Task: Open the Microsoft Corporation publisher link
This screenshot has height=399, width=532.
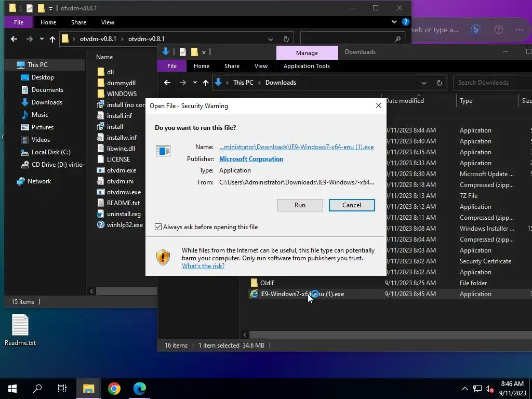Action: (x=251, y=159)
